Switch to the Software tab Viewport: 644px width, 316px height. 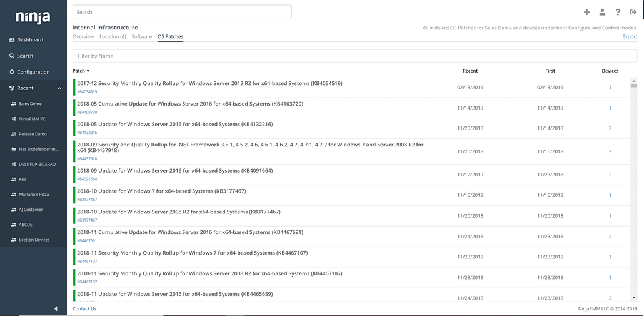click(x=142, y=37)
